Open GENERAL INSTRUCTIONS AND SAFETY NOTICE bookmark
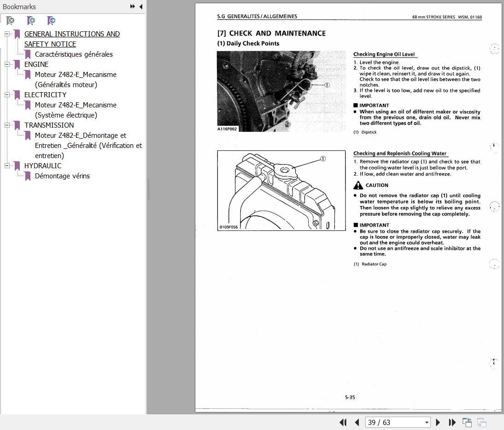The height and width of the screenshot is (430, 504). pos(72,39)
